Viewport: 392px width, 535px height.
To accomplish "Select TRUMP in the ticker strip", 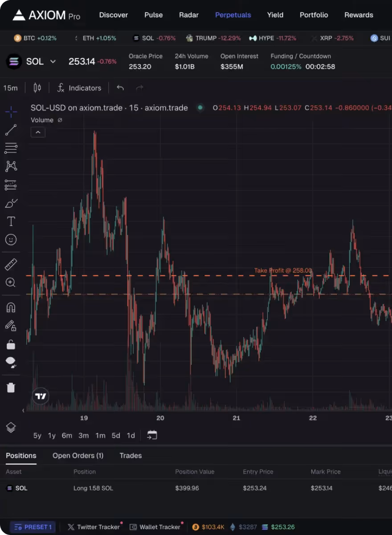I will pos(213,38).
